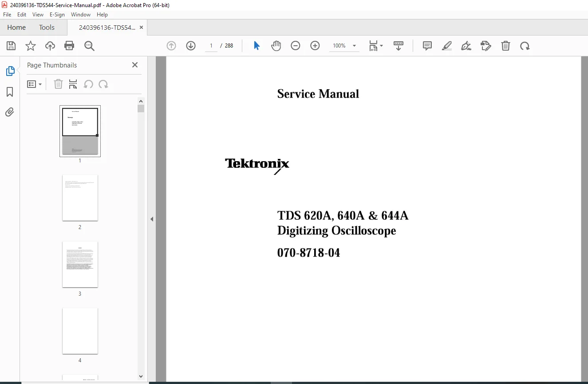Viewport: 588px width, 384px height.
Task: Click the thumbnails scrollbar up arrow
Action: [x=141, y=101]
